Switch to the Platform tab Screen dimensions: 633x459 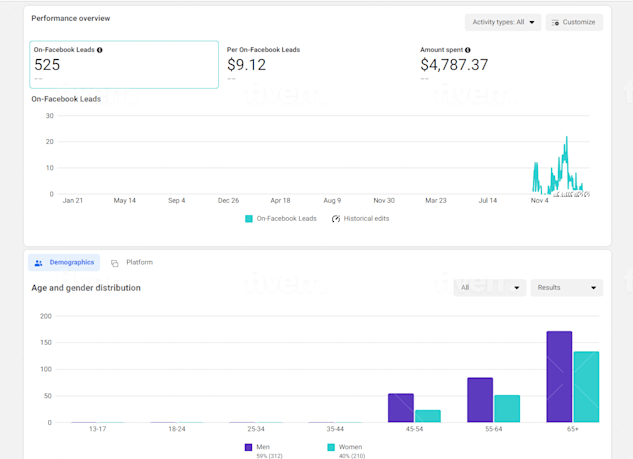coord(132,262)
